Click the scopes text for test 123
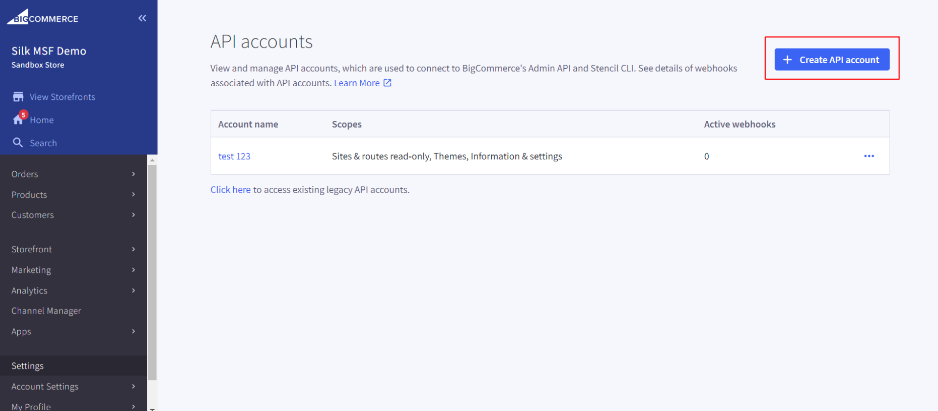 click(x=447, y=156)
